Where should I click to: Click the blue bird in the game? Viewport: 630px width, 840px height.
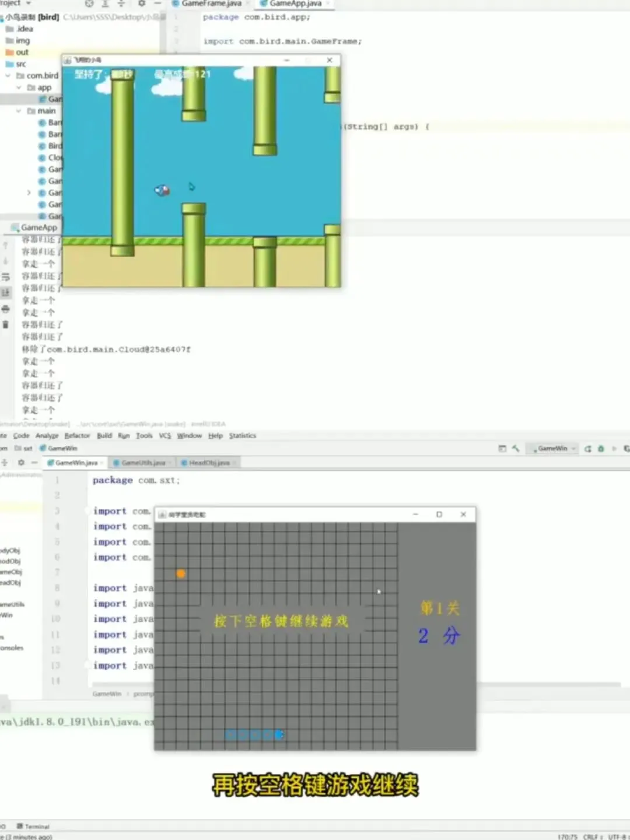pos(162,190)
